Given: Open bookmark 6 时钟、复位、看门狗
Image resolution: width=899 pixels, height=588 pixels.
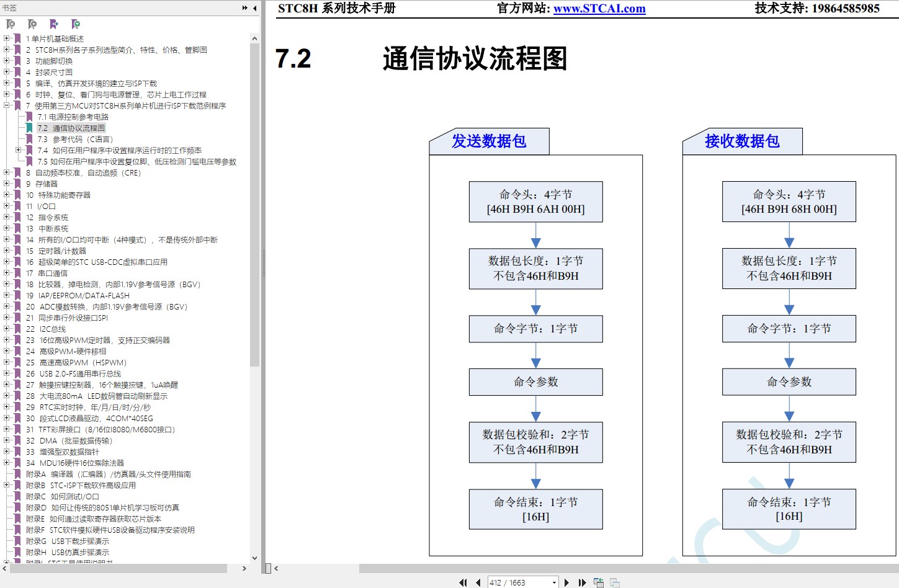Looking at the screenshot, I should 116,94.
